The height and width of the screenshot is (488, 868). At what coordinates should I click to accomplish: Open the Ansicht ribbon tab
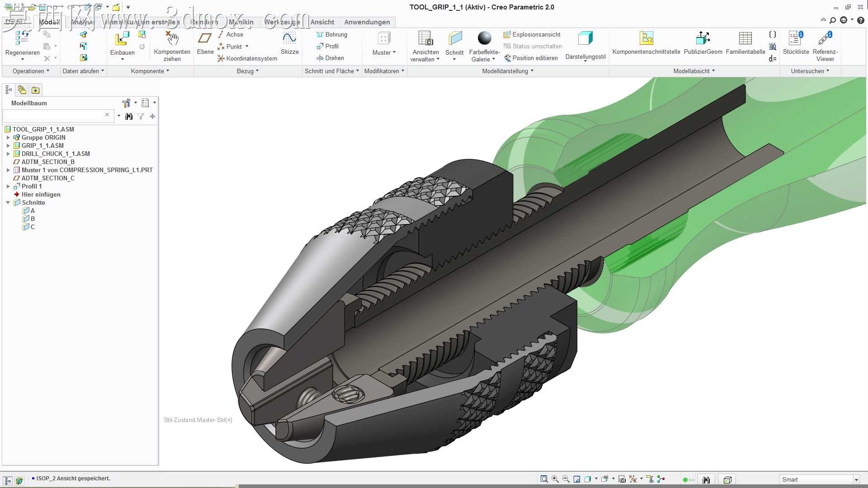pyautogui.click(x=322, y=22)
